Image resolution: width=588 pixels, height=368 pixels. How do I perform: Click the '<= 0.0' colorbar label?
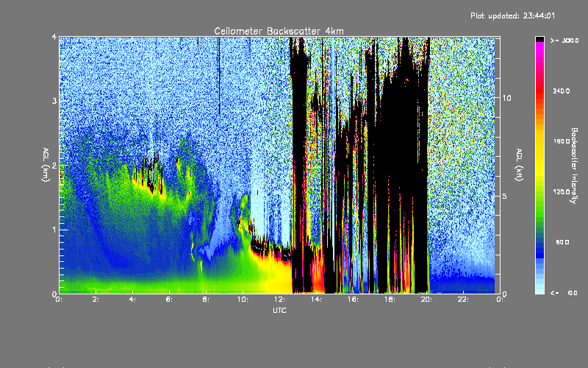click(x=564, y=293)
